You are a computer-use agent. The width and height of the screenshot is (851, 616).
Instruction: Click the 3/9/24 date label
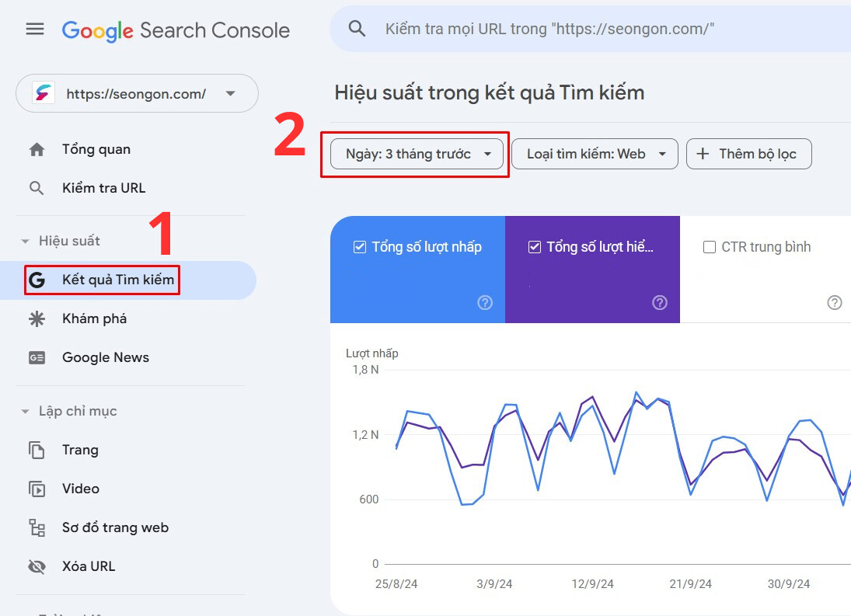pyautogui.click(x=494, y=584)
